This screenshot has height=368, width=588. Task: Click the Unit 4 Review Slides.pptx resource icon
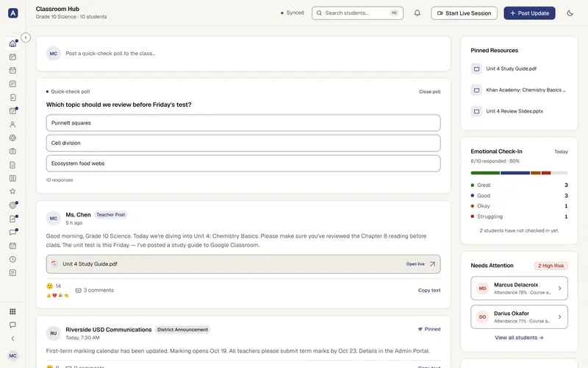point(476,111)
